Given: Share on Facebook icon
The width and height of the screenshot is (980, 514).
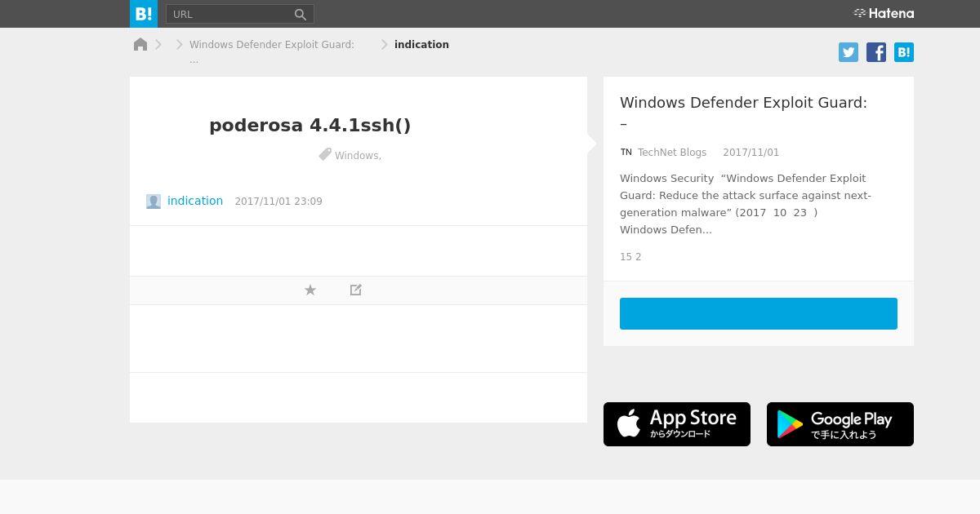Looking at the screenshot, I should (876, 52).
